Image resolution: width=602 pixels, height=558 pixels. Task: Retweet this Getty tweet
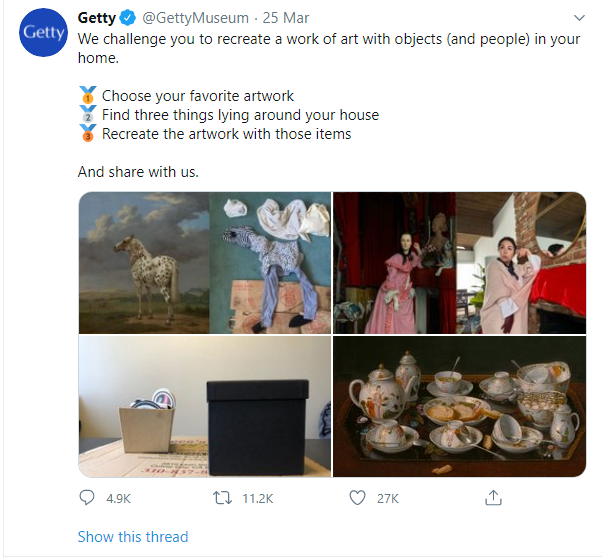[222, 497]
